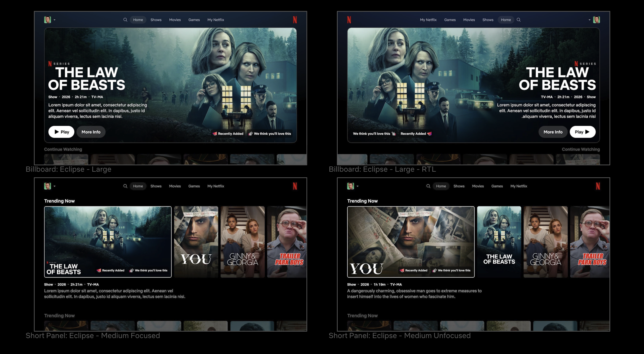Expand profile dropdown arrow in Billboard Large panel
644x354 pixels.
click(x=55, y=20)
